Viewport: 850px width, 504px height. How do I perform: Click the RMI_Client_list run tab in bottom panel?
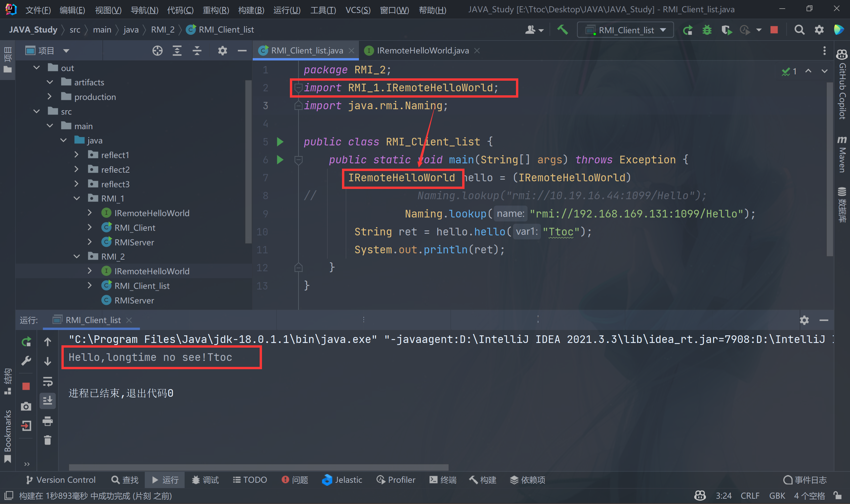point(93,320)
